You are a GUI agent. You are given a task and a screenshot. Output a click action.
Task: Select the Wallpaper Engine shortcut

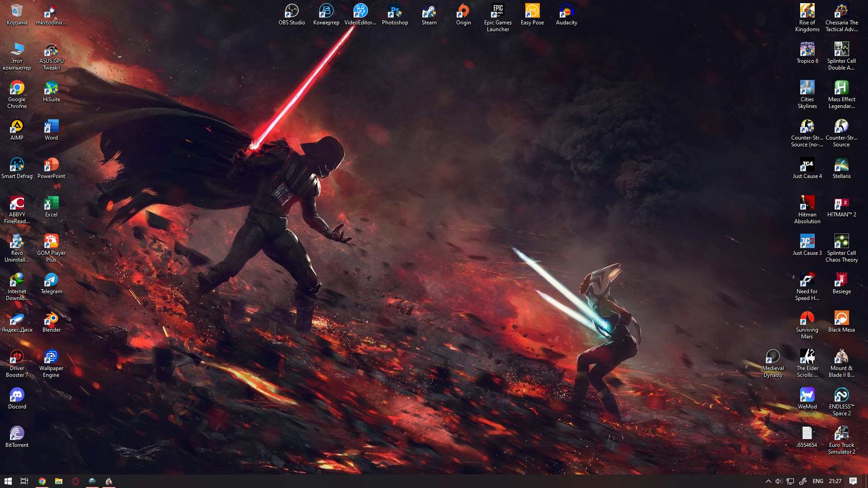tap(51, 363)
